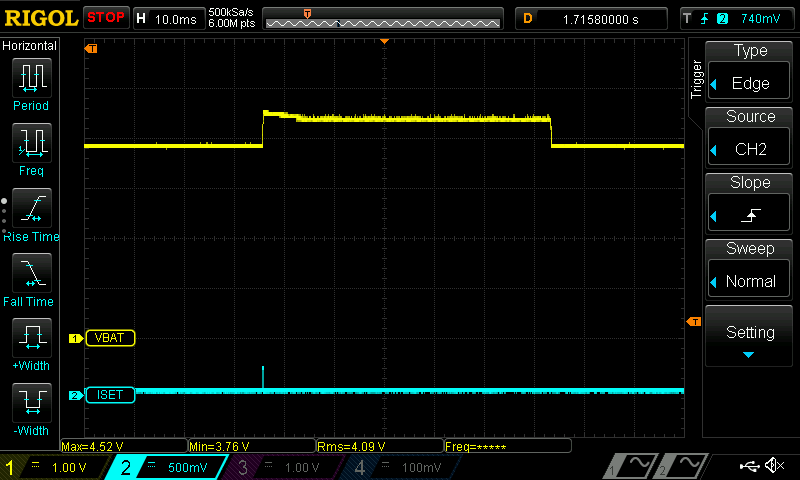800x480 pixels.
Task: Click the Rms=4.09 V measurement
Action: click(380, 446)
